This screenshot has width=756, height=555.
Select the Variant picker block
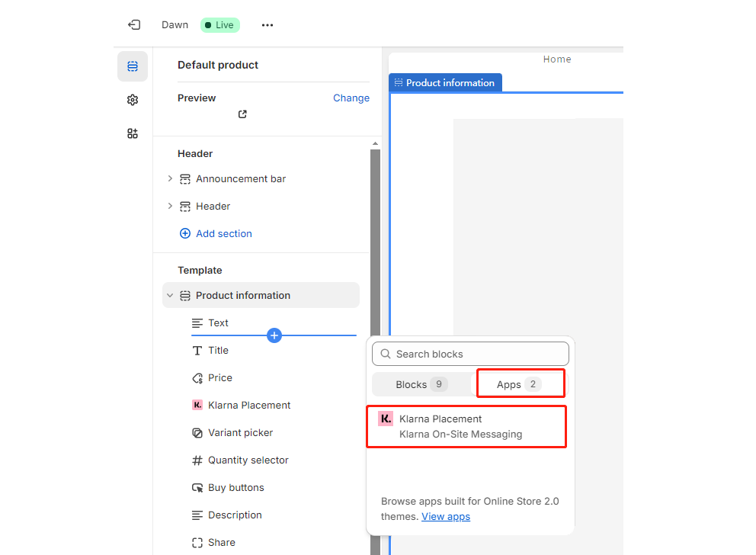coord(240,433)
